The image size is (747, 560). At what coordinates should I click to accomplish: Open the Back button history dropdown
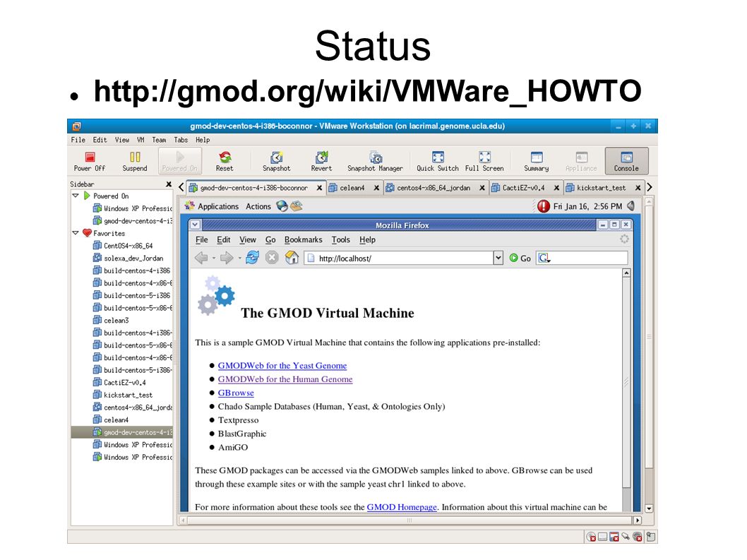214,258
